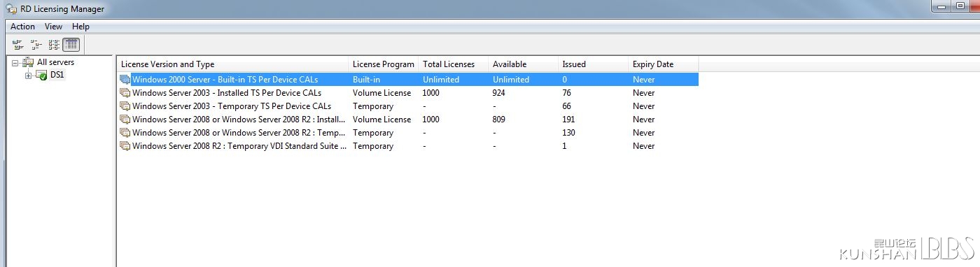This screenshot has width=980, height=267.
Task: Click Issued value 76
Action: point(567,93)
